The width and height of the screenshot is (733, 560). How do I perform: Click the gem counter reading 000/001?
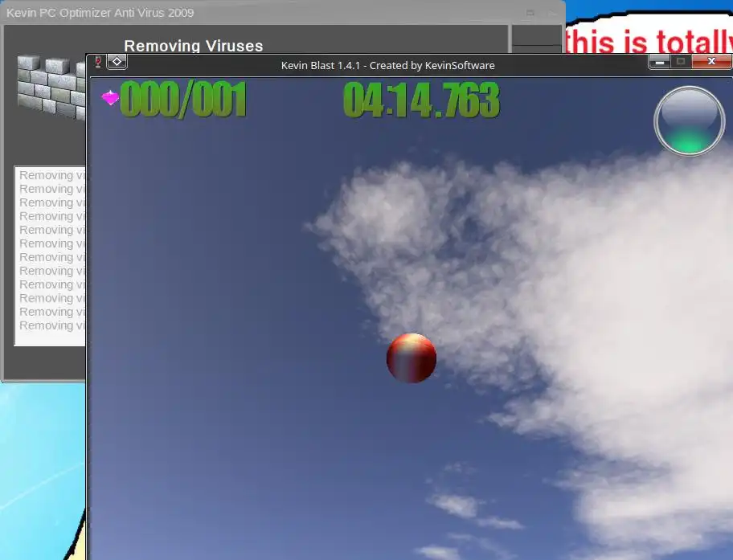coord(183,99)
